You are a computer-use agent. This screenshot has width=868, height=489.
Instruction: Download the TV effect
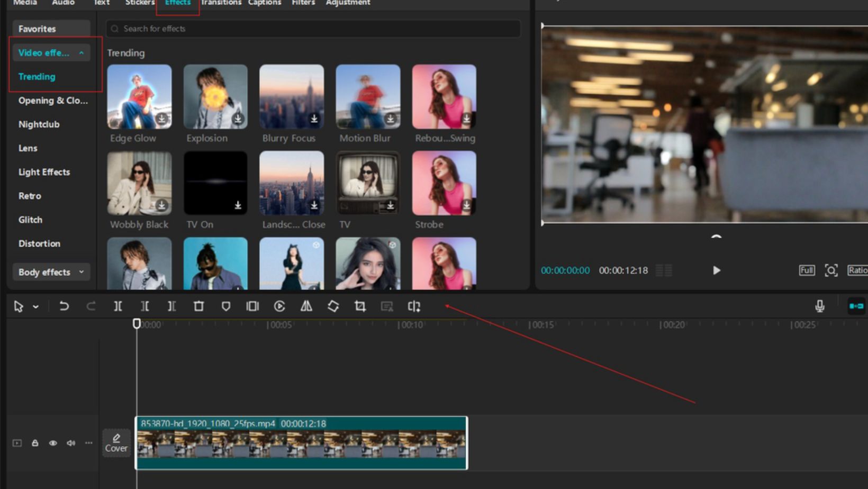coord(391,205)
